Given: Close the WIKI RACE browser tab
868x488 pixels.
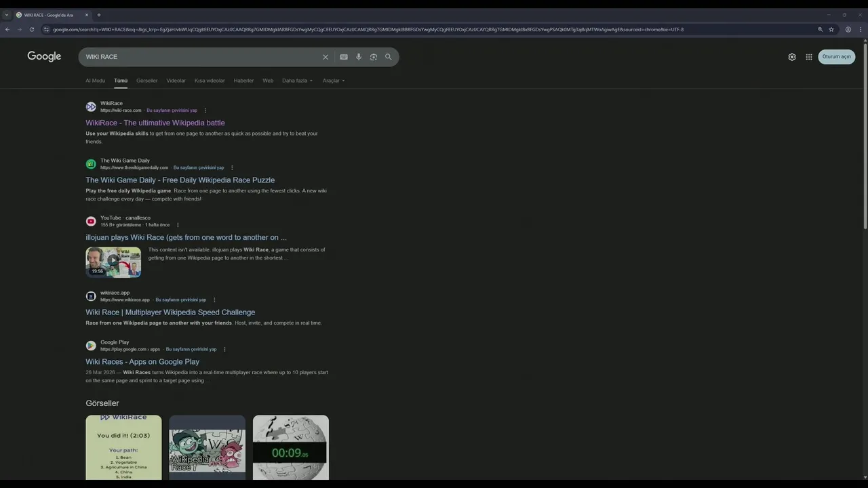Looking at the screenshot, I should pos(86,15).
